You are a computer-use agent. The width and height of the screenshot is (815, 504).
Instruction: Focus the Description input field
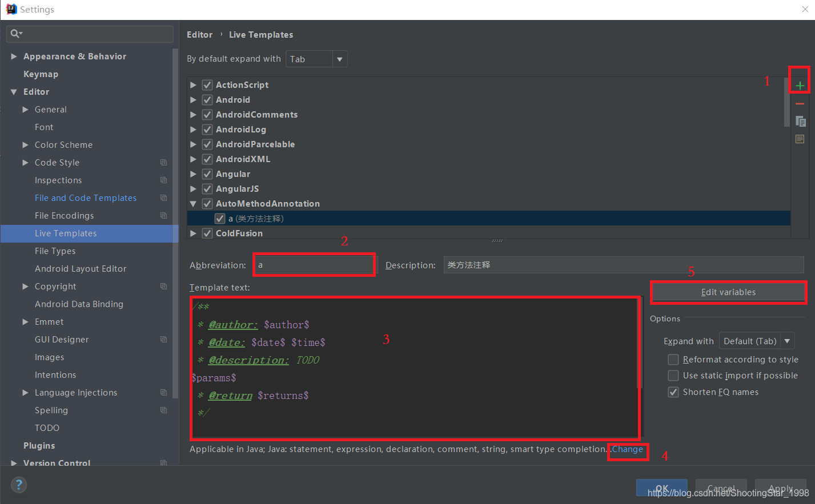624,265
